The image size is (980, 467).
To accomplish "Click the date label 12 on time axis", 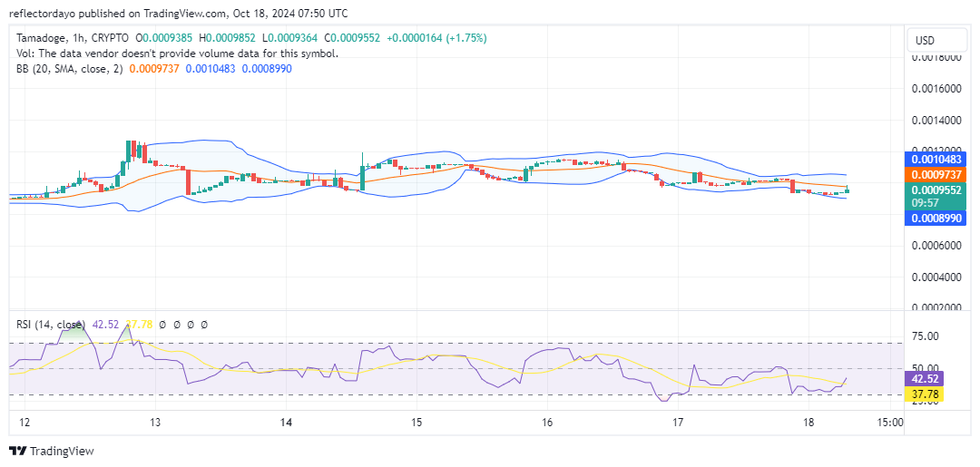I will point(25,423).
